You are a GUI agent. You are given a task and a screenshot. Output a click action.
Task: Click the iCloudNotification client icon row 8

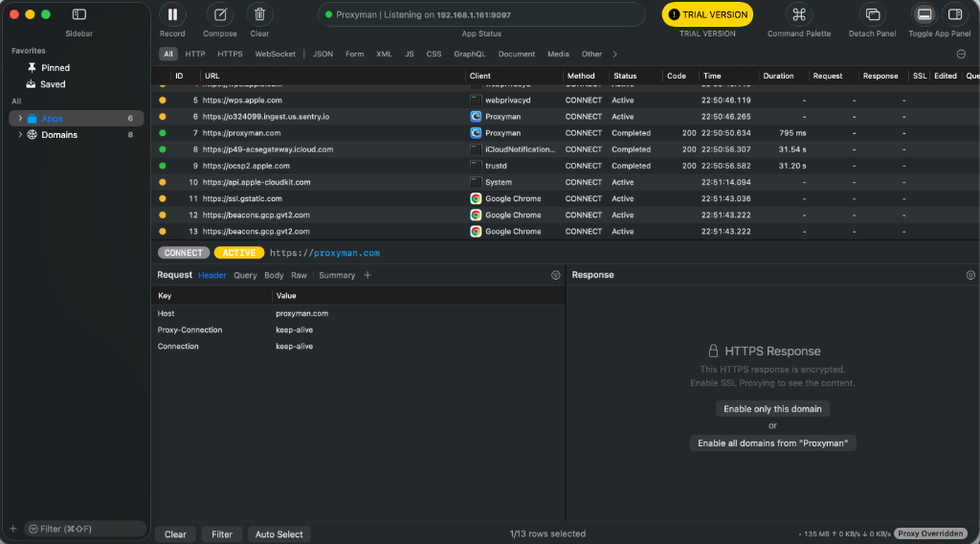(x=476, y=149)
